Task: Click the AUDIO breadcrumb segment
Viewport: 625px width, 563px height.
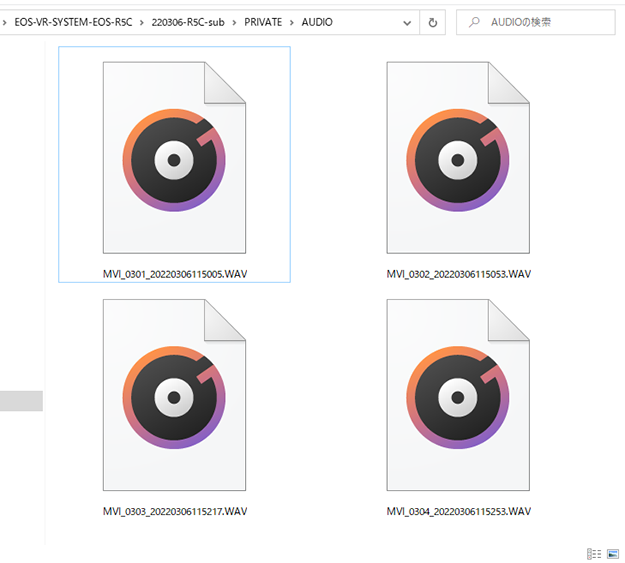Action: pos(317,22)
